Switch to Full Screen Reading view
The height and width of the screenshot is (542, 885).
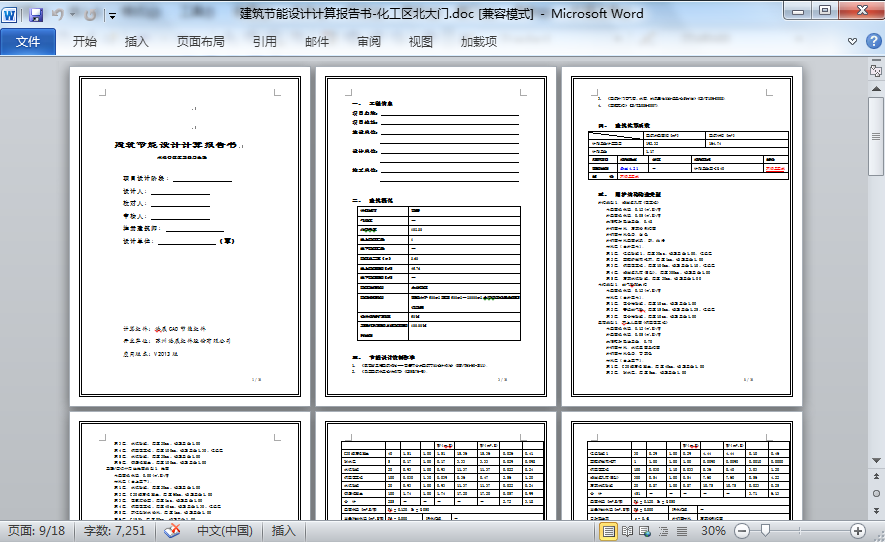click(x=628, y=531)
